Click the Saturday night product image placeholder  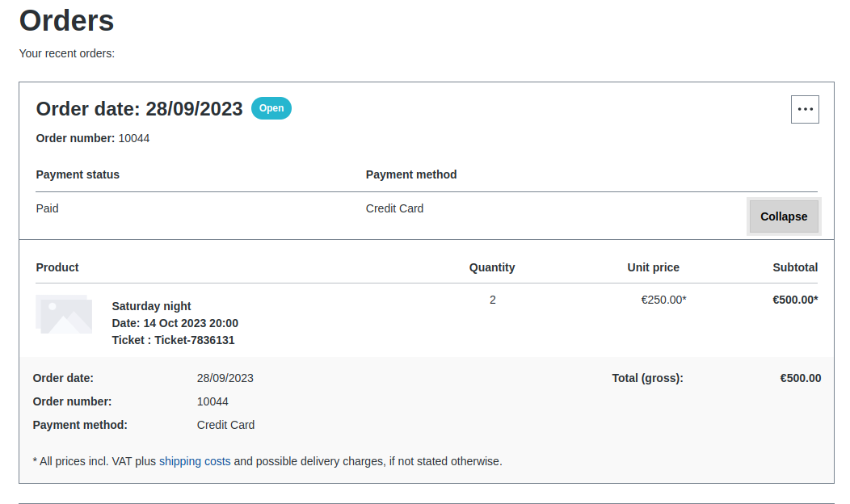coord(64,314)
